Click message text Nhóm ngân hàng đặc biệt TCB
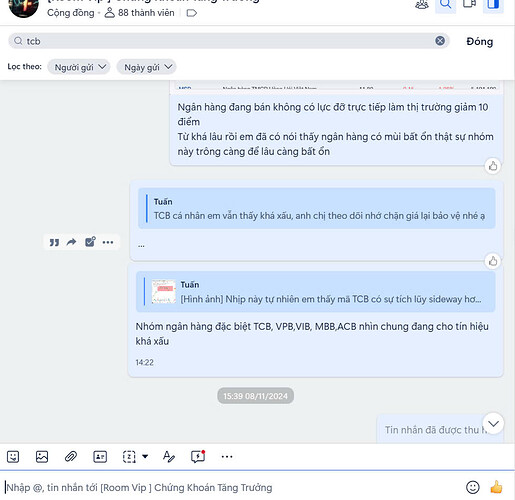Screen dimensions: 515x500 tap(312, 334)
